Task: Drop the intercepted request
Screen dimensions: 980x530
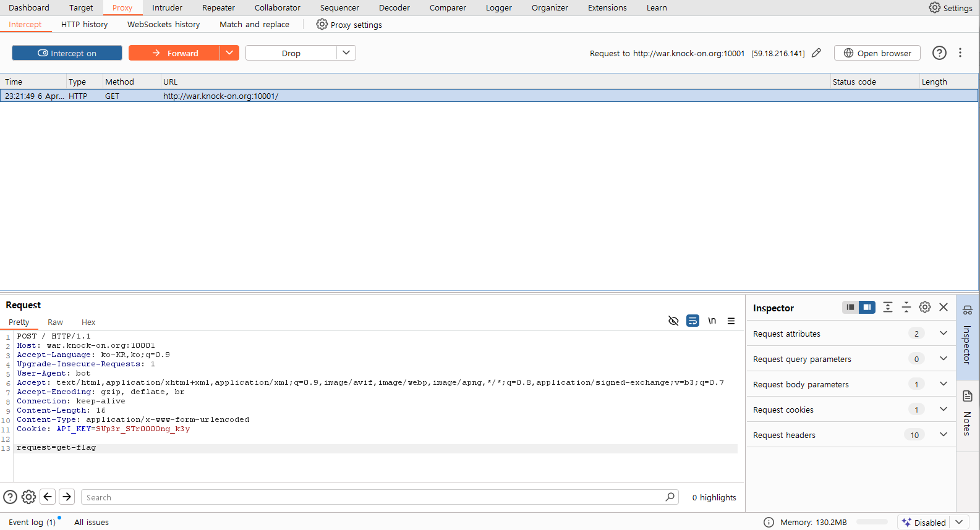Action: [291, 53]
